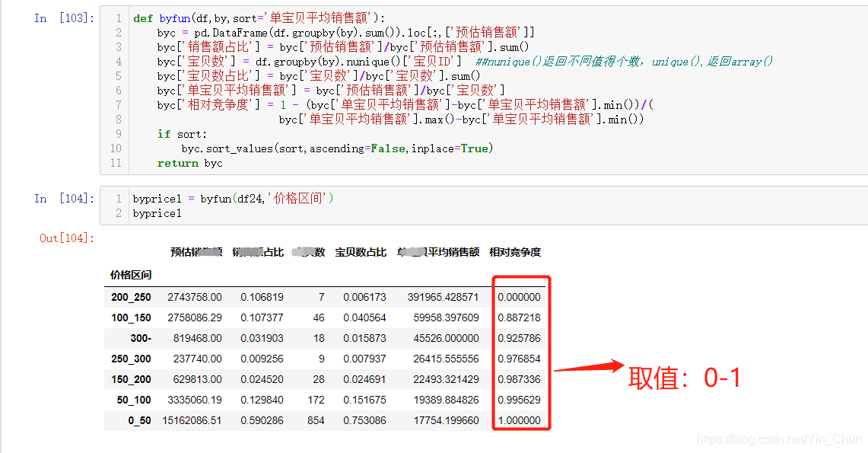Click the value 0.106819
The image size is (868, 453).
(262, 297)
